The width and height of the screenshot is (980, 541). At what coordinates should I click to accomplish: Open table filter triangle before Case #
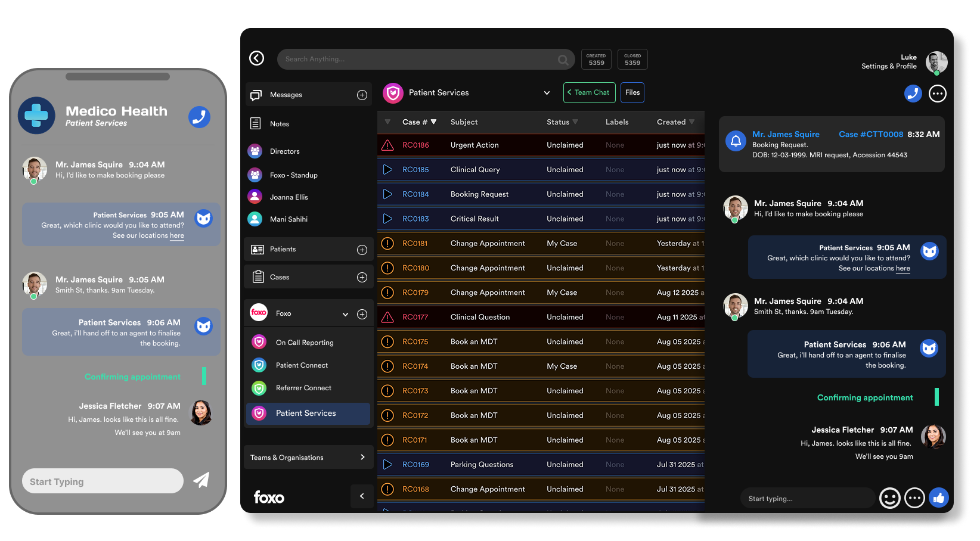pyautogui.click(x=387, y=122)
